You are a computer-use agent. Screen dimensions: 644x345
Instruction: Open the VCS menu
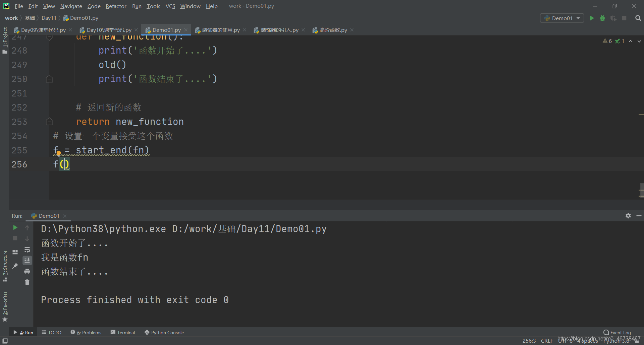(x=170, y=6)
